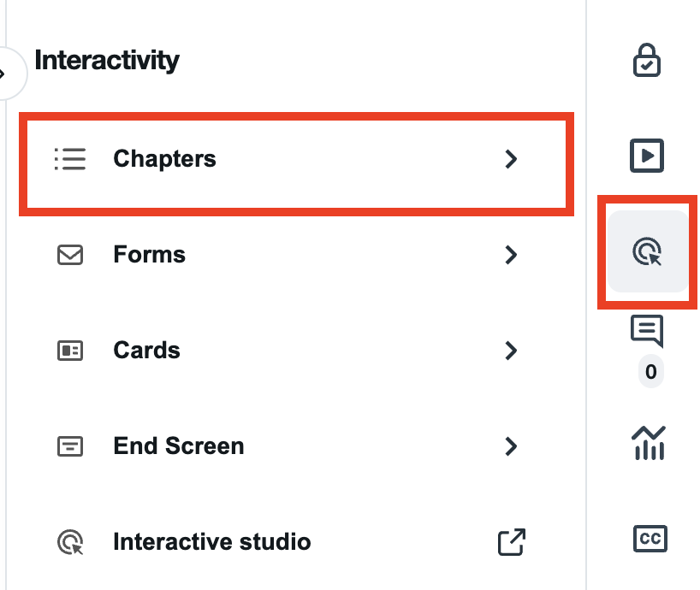This screenshot has height=590, width=700.
Task: Click the Chapters list icon
Action: click(70, 159)
